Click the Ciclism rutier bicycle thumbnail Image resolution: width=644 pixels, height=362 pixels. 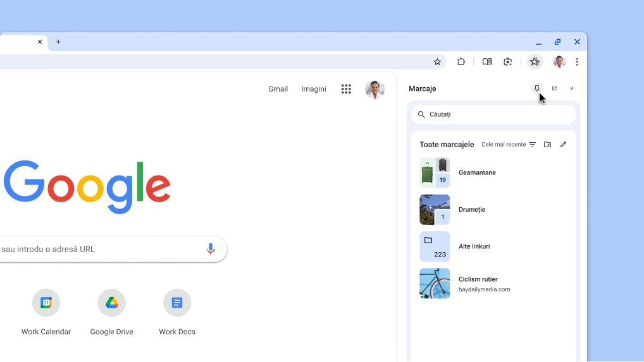(x=435, y=283)
